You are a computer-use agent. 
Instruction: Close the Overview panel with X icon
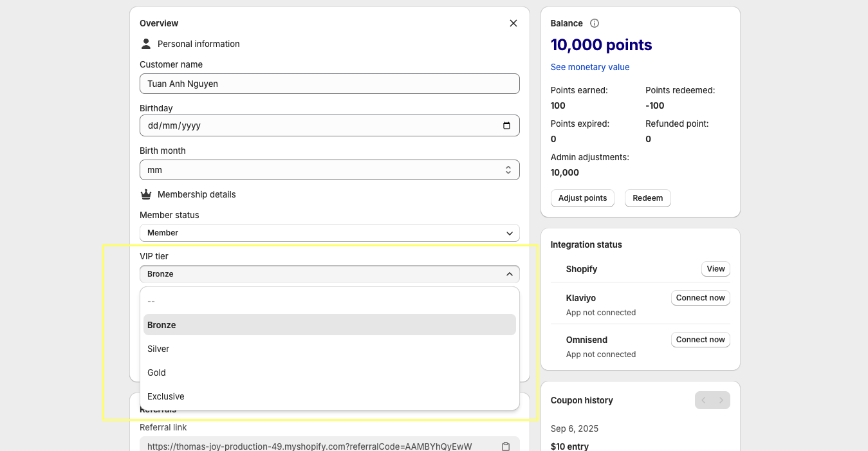pyautogui.click(x=513, y=23)
